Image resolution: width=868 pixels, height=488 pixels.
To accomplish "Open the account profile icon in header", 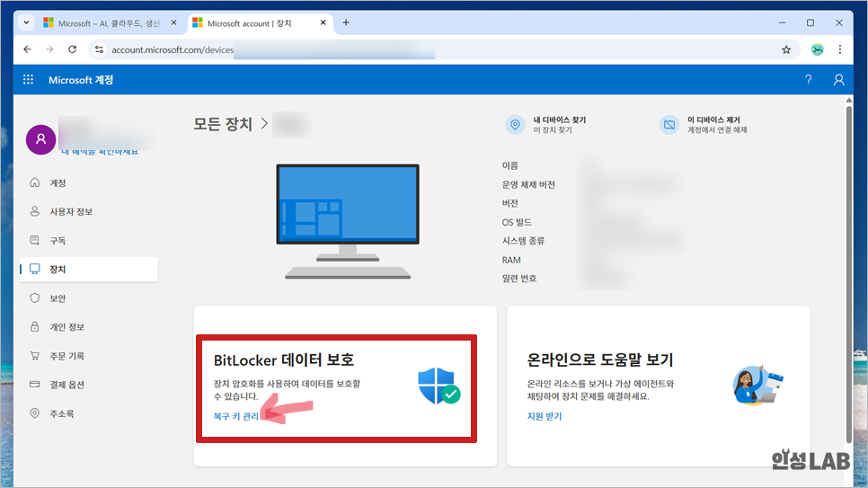I will click(x=838, y=80).
